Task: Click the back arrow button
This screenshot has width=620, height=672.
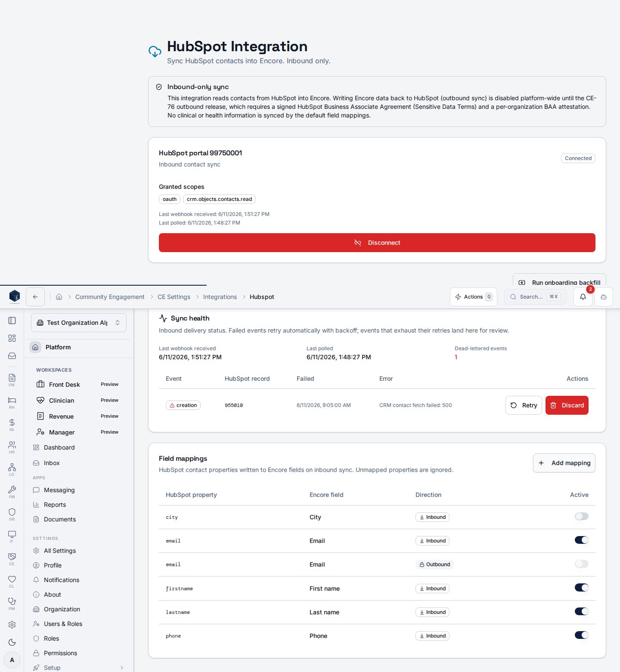Action: point(35,297)
